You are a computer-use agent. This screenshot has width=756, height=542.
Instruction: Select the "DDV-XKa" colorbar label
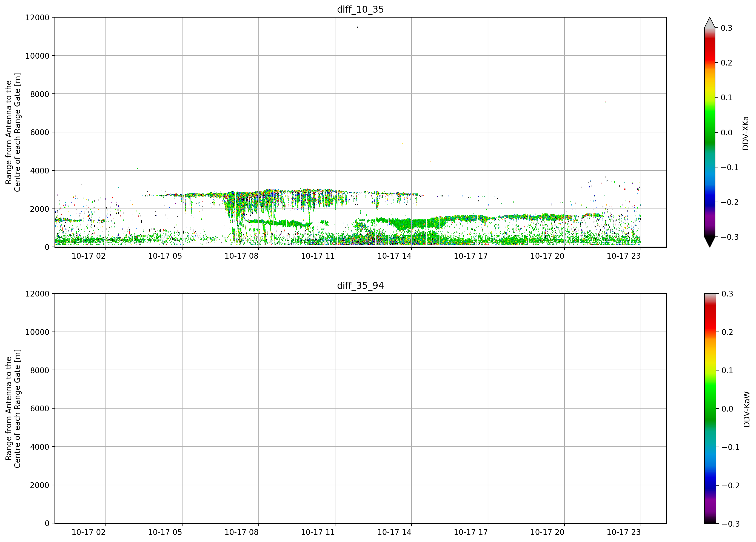(x=746, y=133)
